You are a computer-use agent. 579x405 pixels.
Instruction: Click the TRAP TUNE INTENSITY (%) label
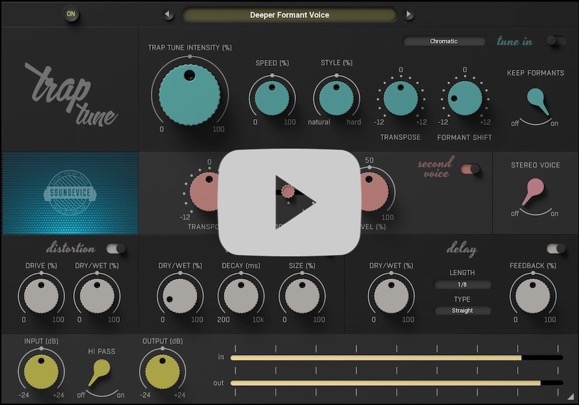coord(190,48)
